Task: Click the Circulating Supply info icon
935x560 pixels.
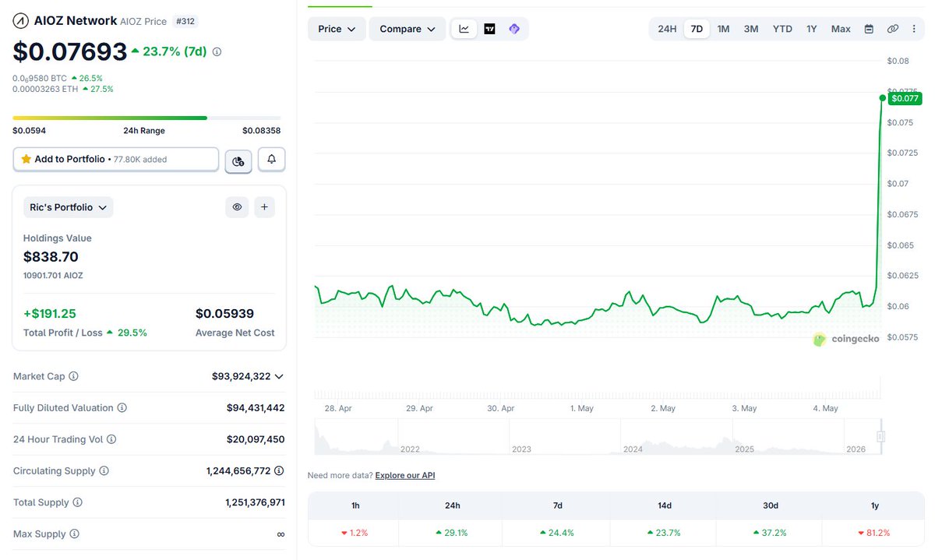Action: (104, 471)
